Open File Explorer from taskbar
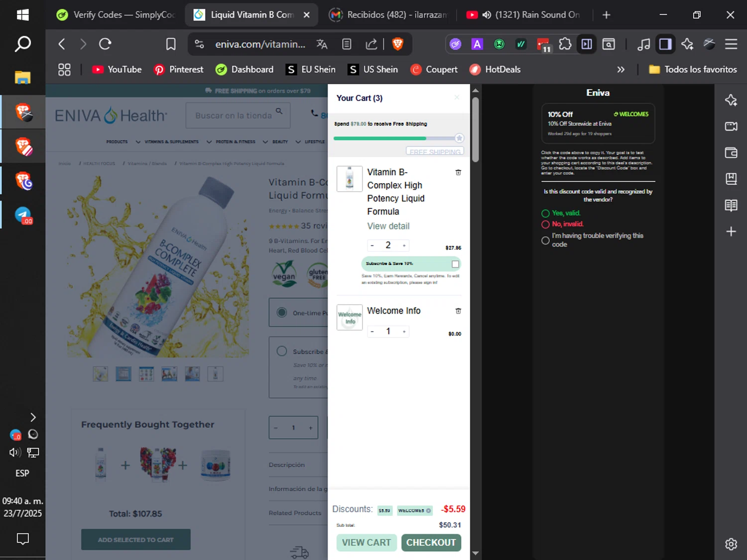The width and height of the screenshot is (747, 560). point(22,77)
